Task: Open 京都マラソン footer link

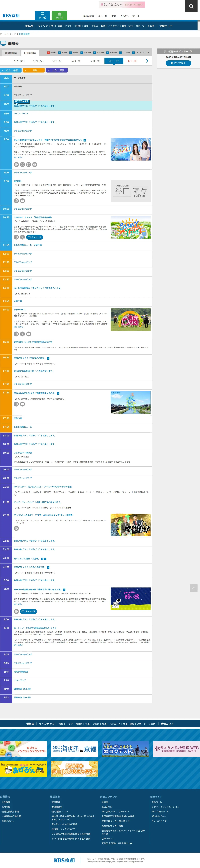Action: point(108,839)
